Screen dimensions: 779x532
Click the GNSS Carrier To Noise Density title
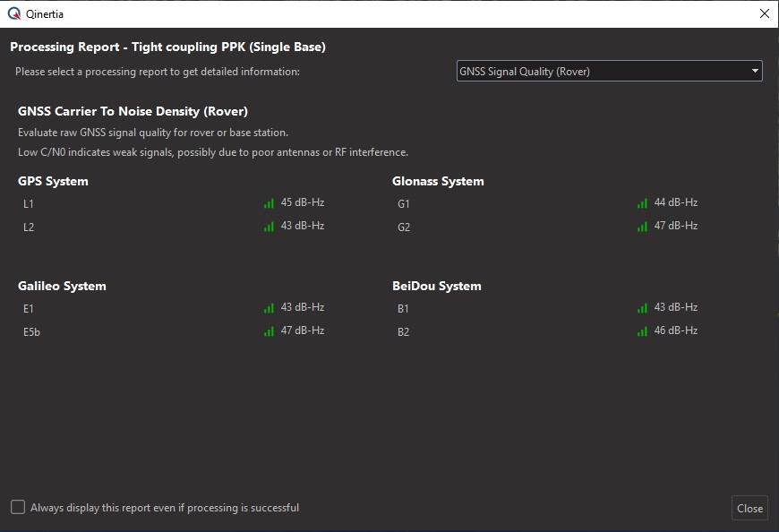[x=133, y=112]
